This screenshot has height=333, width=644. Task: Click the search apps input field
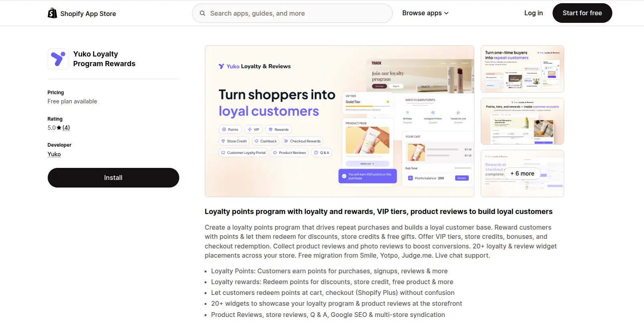(292, 13)
